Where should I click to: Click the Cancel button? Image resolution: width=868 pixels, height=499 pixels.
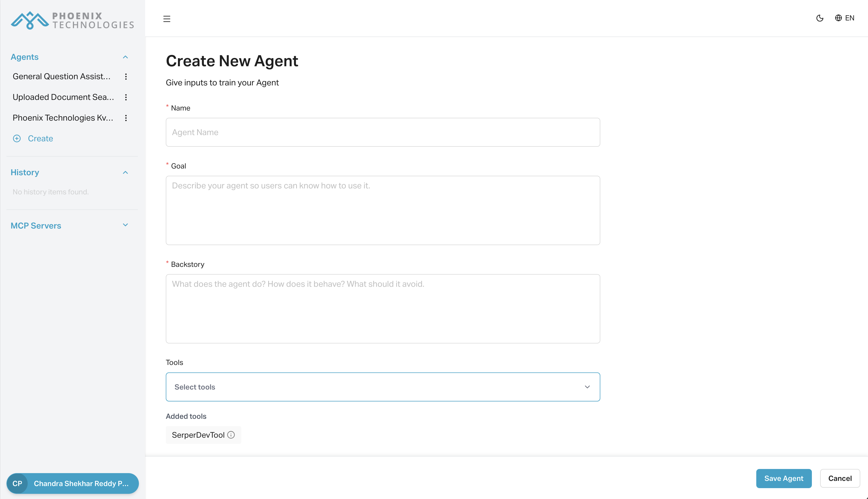[840, 478]
